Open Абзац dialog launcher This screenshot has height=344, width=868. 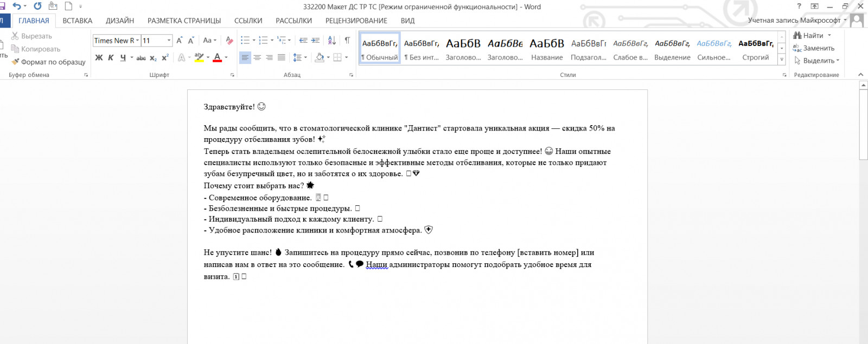coord(352,75)
